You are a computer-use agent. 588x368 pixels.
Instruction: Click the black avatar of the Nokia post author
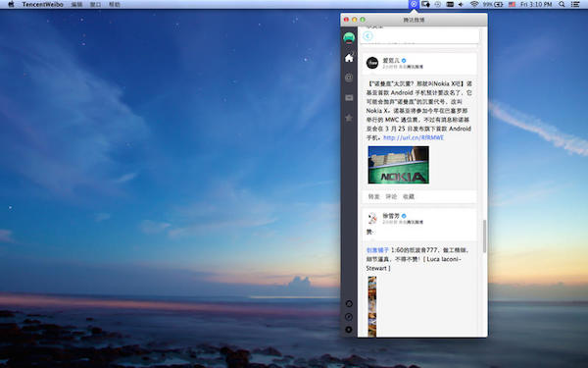pos(372,63)
